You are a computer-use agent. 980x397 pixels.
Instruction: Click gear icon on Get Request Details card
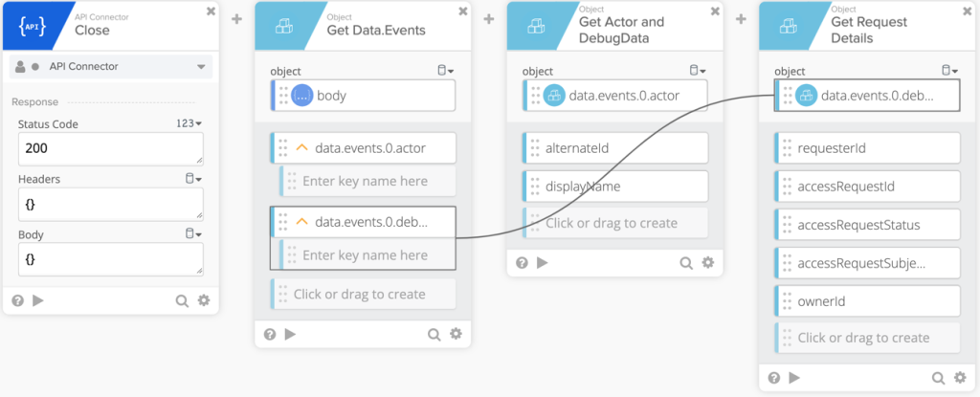pos(960,378)
